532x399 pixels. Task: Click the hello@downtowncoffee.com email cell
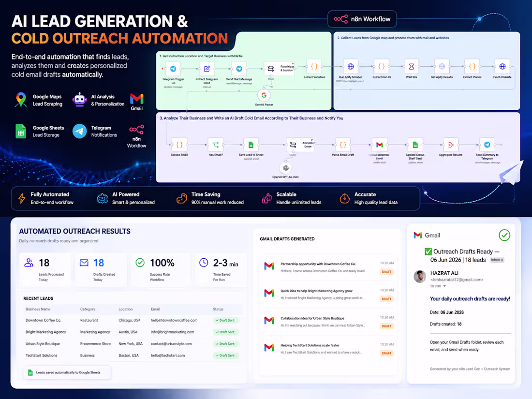(174, 320)
